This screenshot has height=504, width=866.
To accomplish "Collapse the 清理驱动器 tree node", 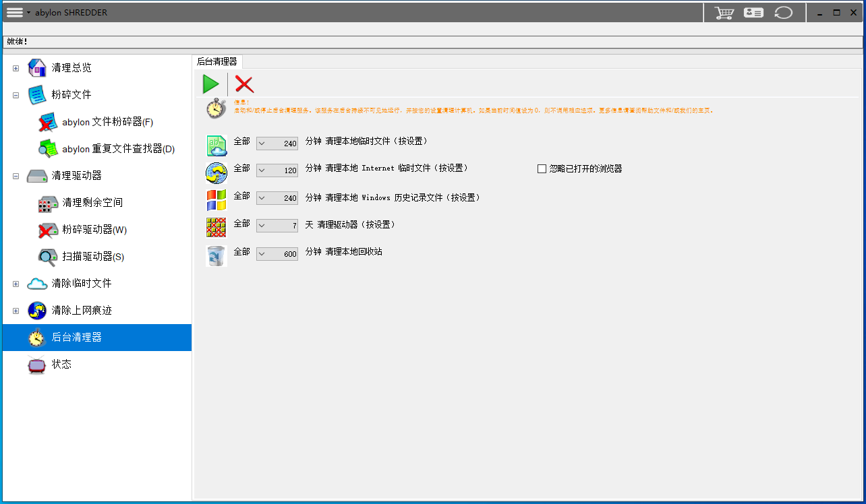I will coord(16,176).
